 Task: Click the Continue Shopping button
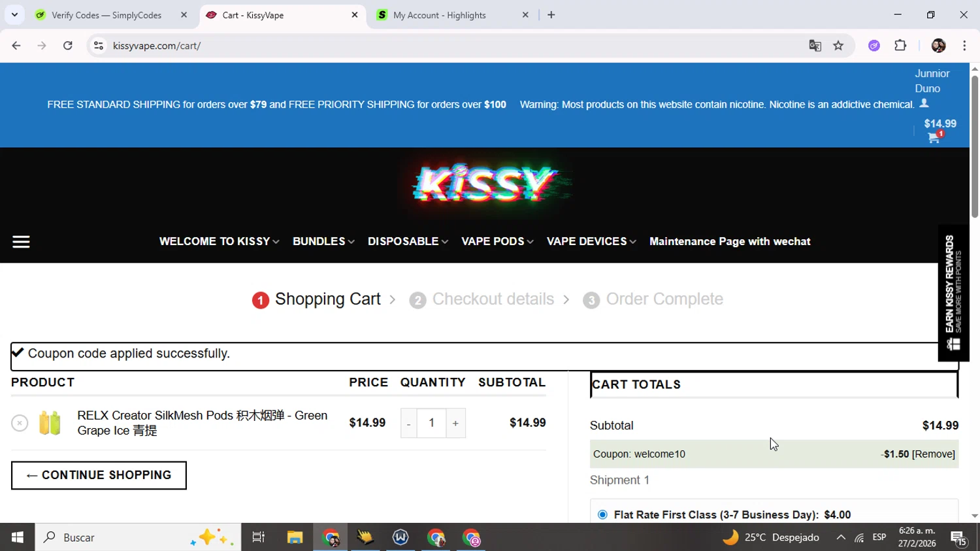coord(99,475)
